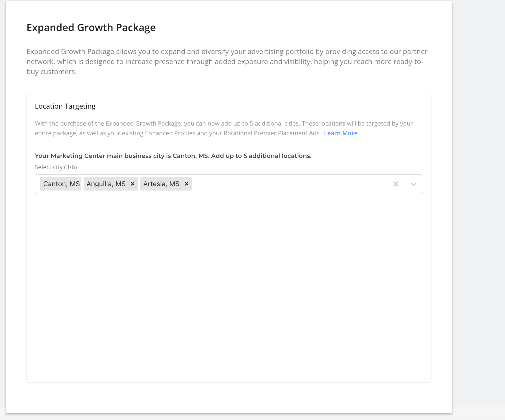
Task: Click blank space inside Location Targeting panel
Action: [229, 283]
